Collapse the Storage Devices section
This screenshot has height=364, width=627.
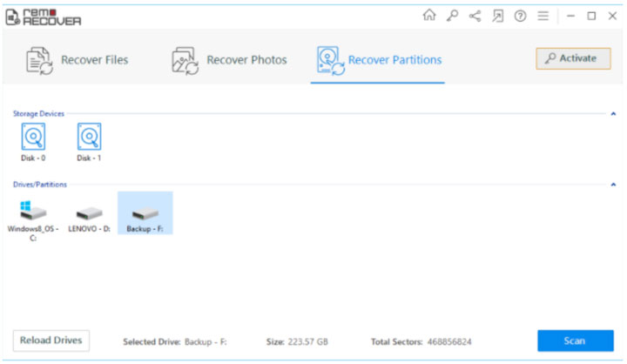click(613, 114)
